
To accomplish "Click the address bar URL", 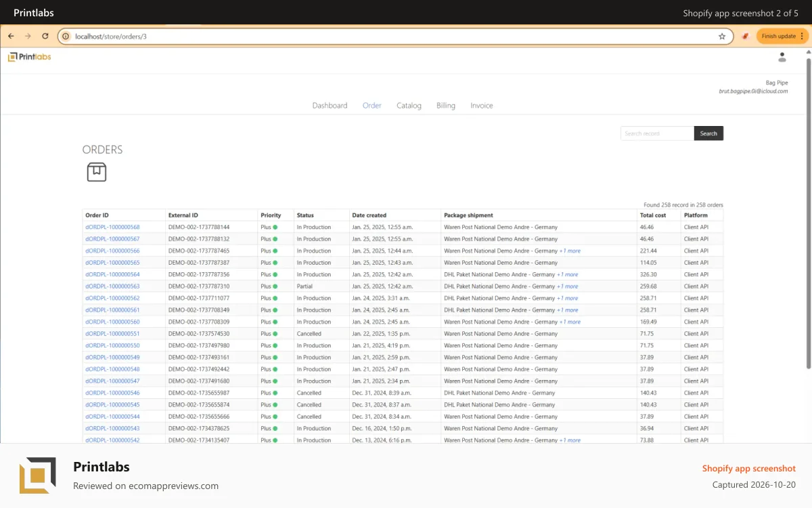I will [x=111, y=36].
